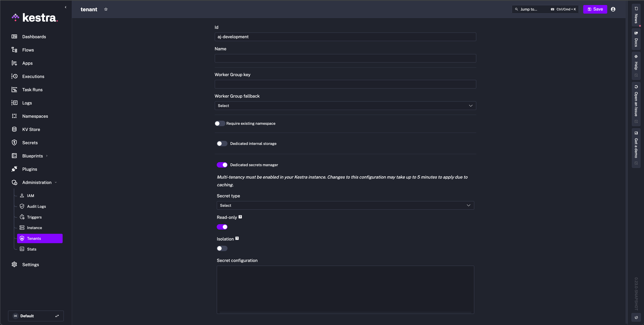Open Audit Logs under Administration
644x325 pixels.
(x=36, y=206)
